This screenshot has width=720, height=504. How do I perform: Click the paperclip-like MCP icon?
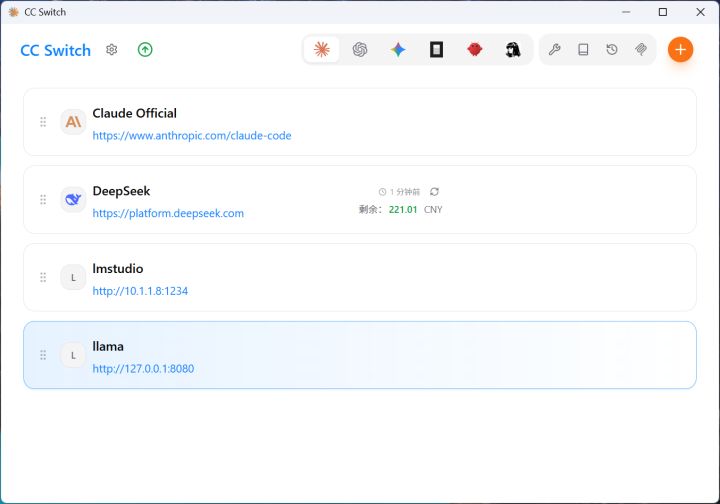[641, 49]
